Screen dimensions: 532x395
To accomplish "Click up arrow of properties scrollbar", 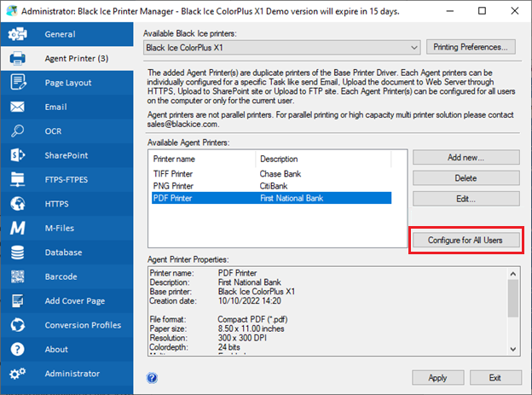I will click(x=513, y=274).
